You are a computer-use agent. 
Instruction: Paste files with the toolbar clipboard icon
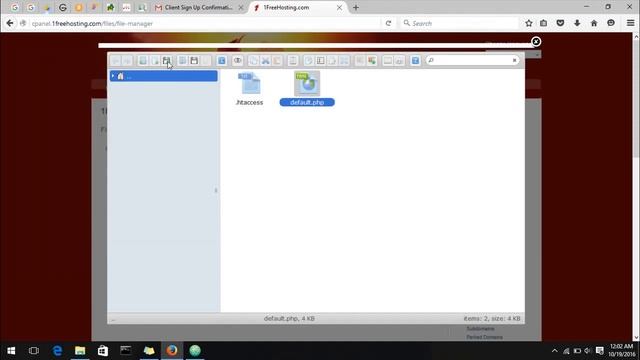coord(277,61)
